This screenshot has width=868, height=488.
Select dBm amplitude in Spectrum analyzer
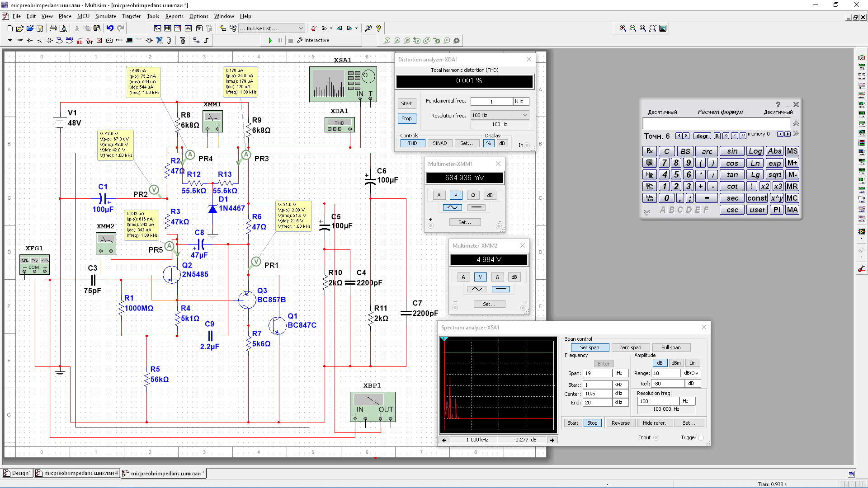676,363
